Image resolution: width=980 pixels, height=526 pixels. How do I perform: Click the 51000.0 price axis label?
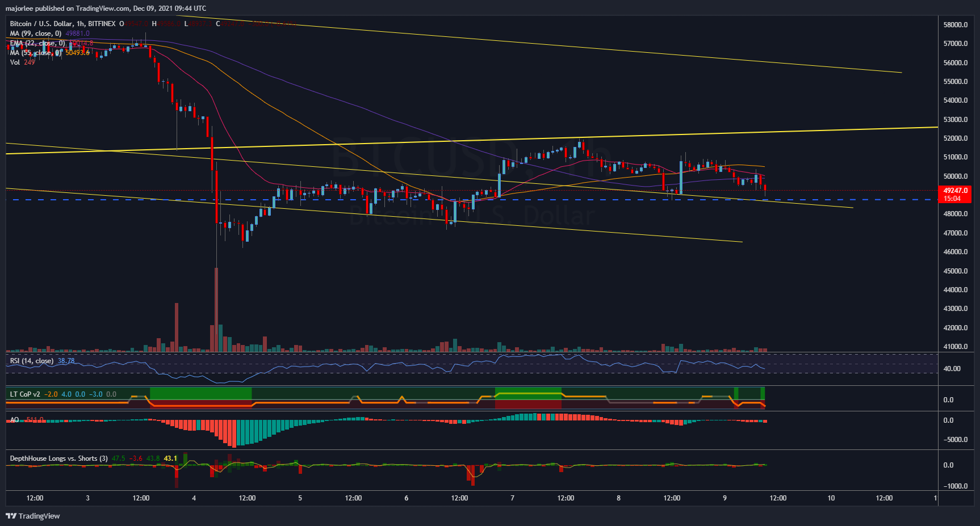956,157
